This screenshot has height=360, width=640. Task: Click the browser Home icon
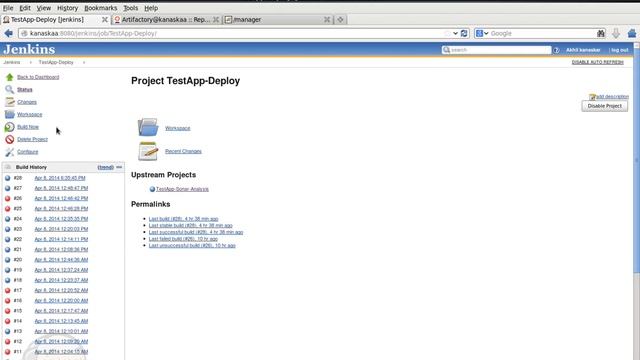point(632,33)
